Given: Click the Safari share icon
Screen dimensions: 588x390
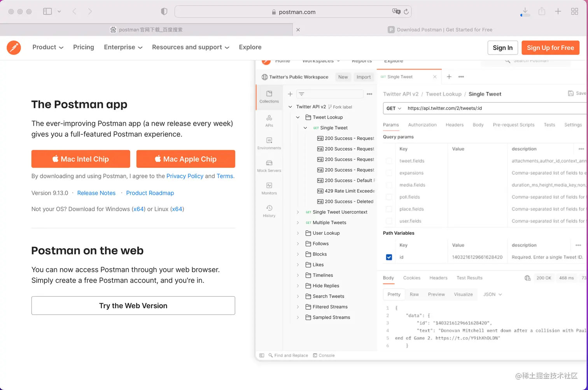Looking at the screenshot, I should [x=542, y=11].
